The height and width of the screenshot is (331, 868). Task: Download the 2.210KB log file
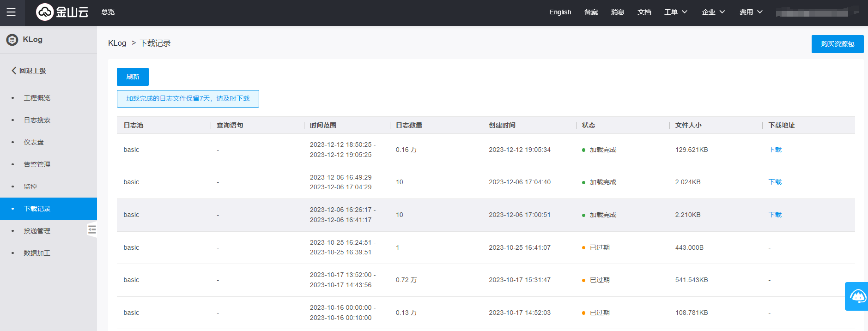point(775,215)
